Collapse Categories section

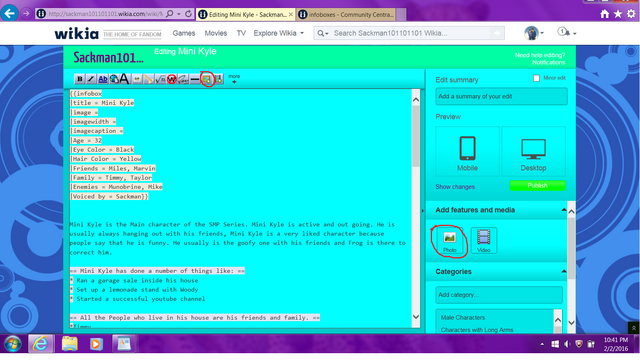564,271
